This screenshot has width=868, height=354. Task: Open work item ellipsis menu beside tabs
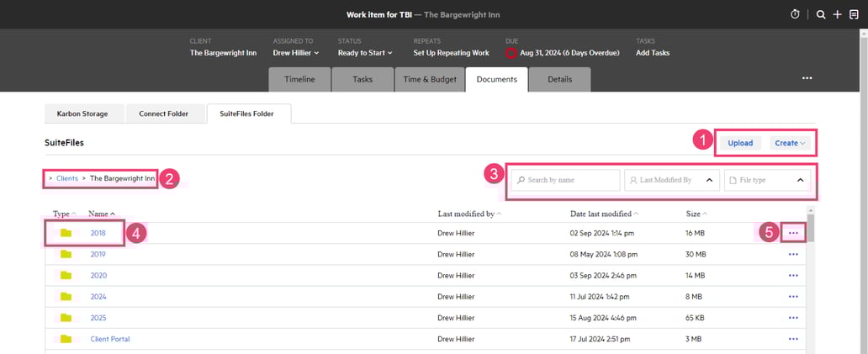click(x=807, y=78)
